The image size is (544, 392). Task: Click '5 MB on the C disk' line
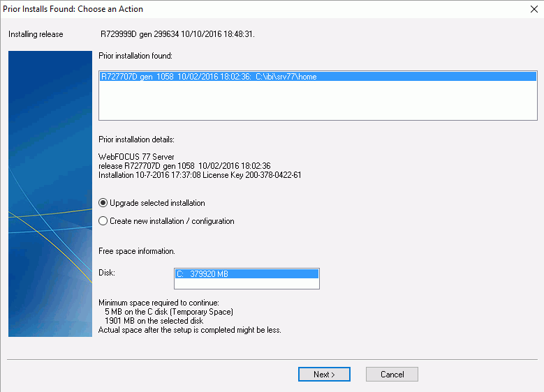click(x=169, y=312)
